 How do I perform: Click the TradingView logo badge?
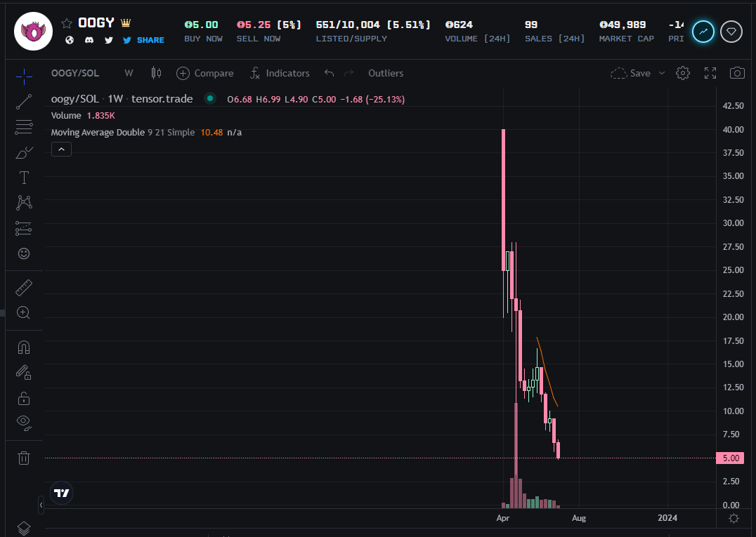point(62,493)
